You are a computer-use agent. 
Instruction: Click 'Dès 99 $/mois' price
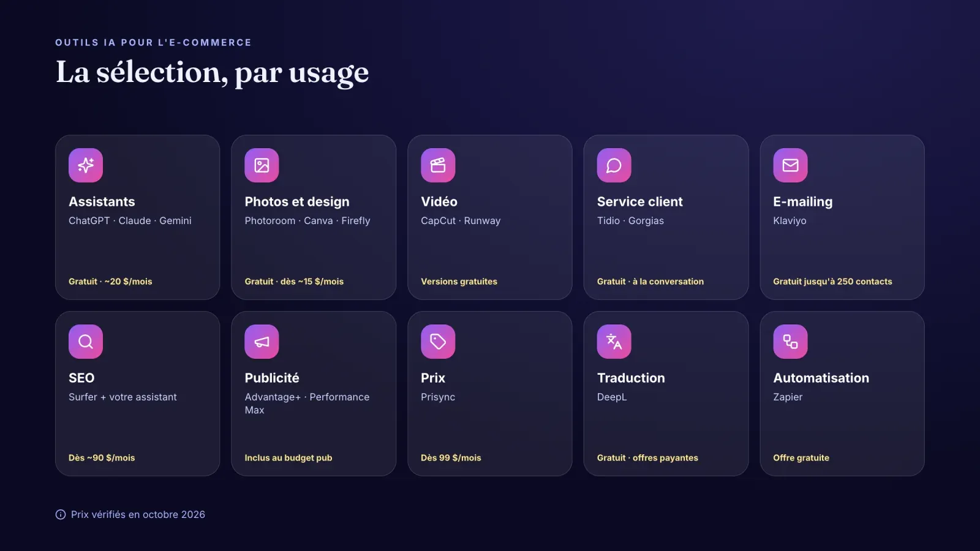pos(451,458)
